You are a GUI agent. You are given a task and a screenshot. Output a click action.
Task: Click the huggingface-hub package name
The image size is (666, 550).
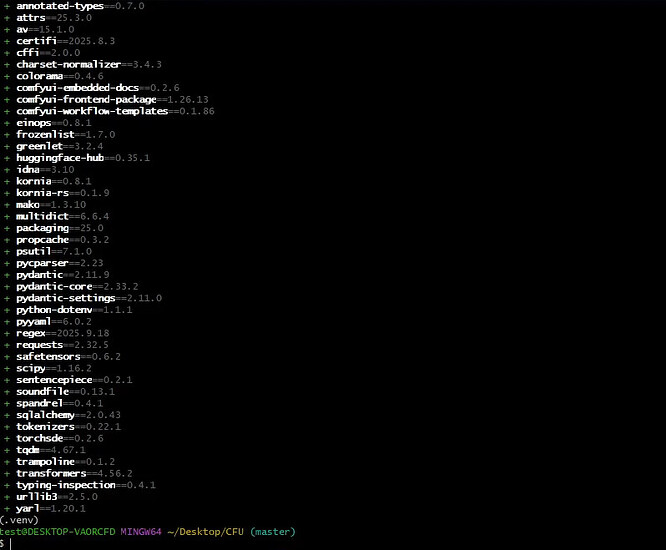point(63,158)
